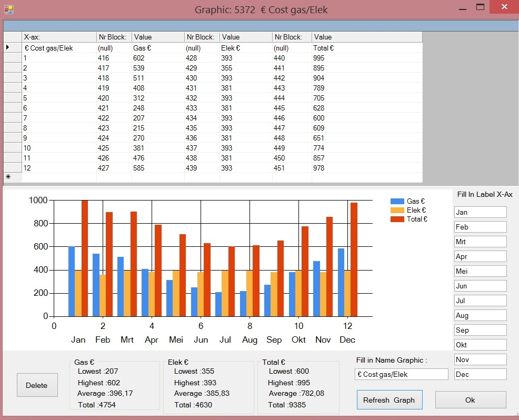
Task: Delete the graphic with the Delete button
Action: (37, 385)
